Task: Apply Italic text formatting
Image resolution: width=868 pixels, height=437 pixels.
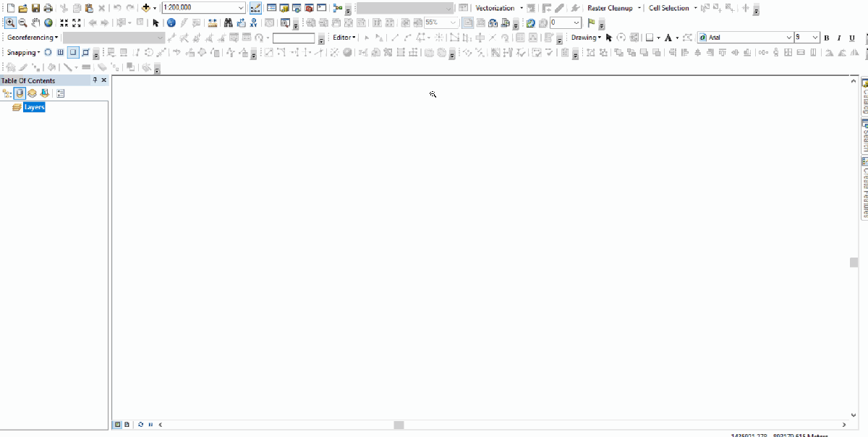Action: 839,38
